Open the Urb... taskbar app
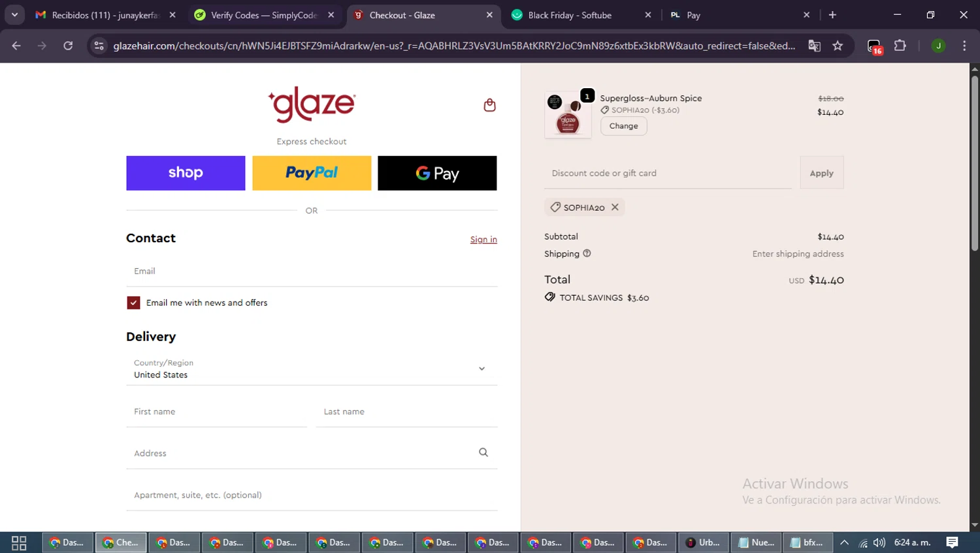This screenshot has height=553, width=980. [703, 543]
